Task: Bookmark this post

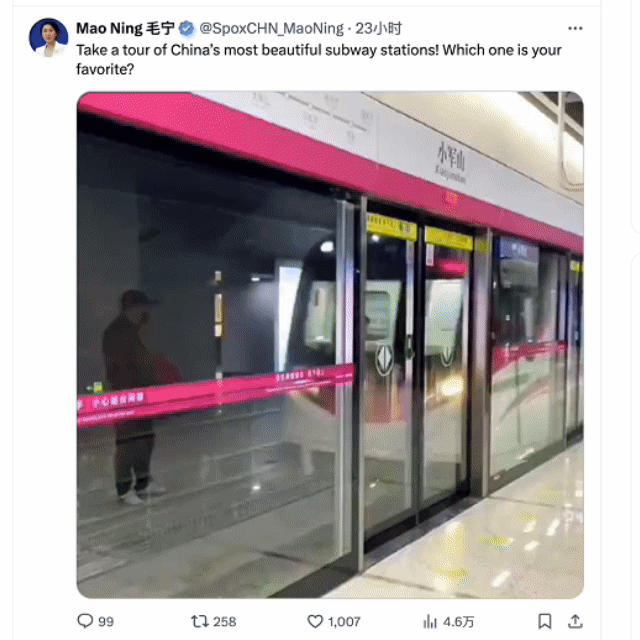Action: (x=544, y=621)
